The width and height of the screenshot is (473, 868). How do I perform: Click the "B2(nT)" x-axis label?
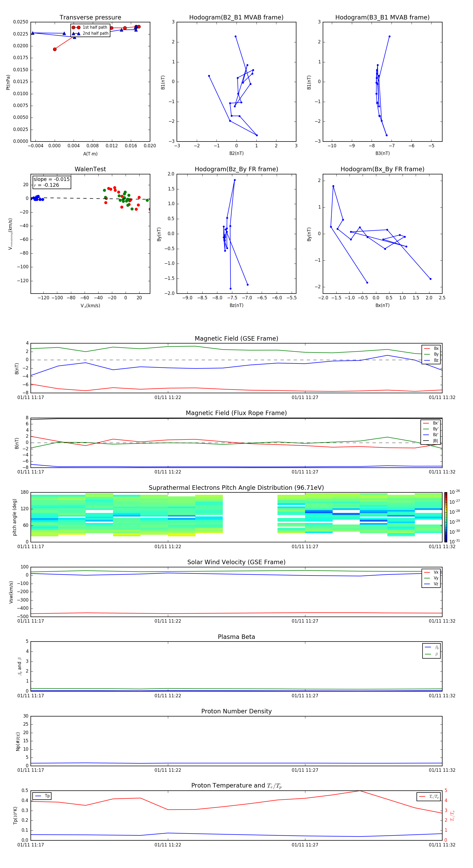point(236,153)
